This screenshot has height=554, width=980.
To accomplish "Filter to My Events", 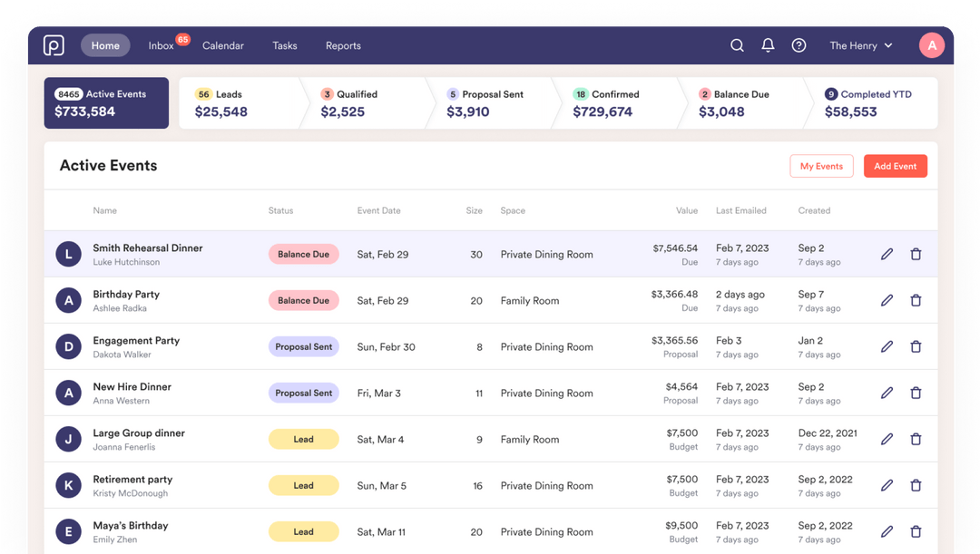I will click(x=821, y=166).
